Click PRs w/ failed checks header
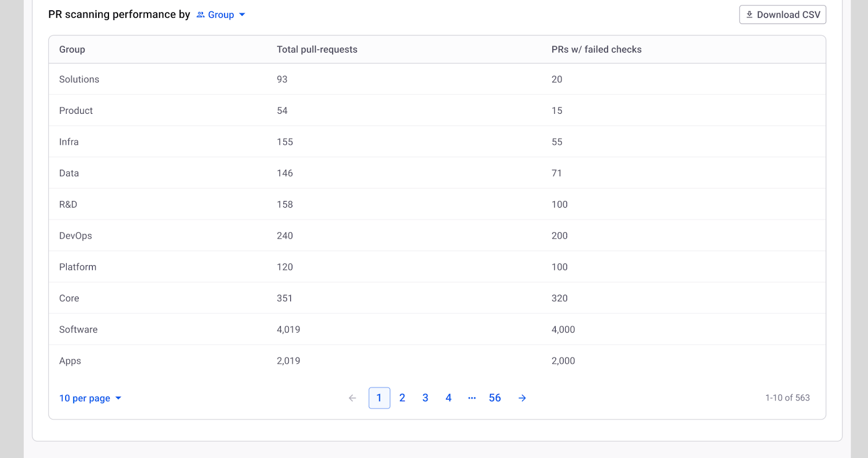 (x=596, y=49)
